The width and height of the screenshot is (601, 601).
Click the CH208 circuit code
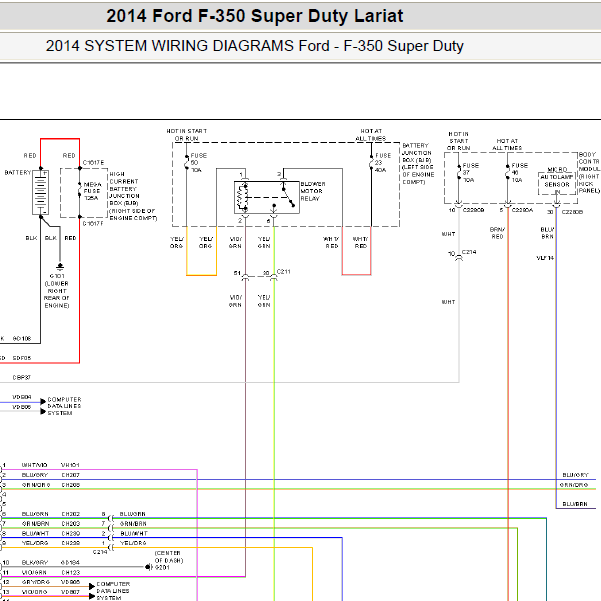71,485
